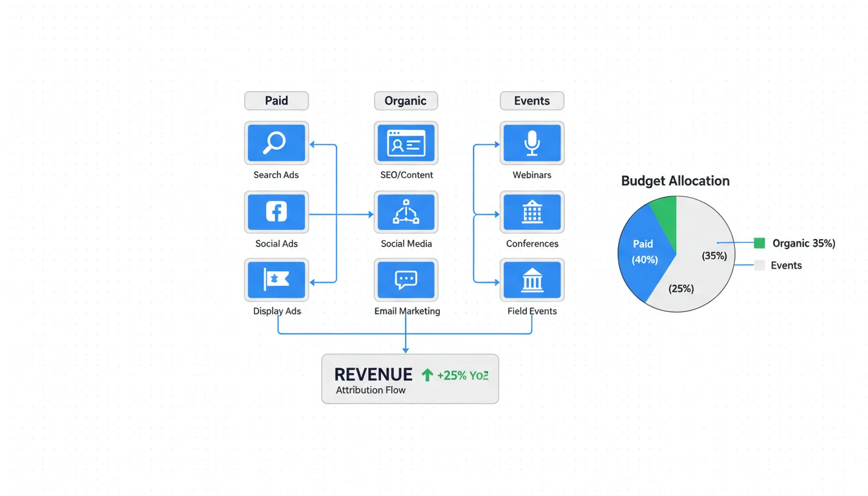
Task: Select the Paid column header
Action: pyautogui.click(x=276, y=101)
